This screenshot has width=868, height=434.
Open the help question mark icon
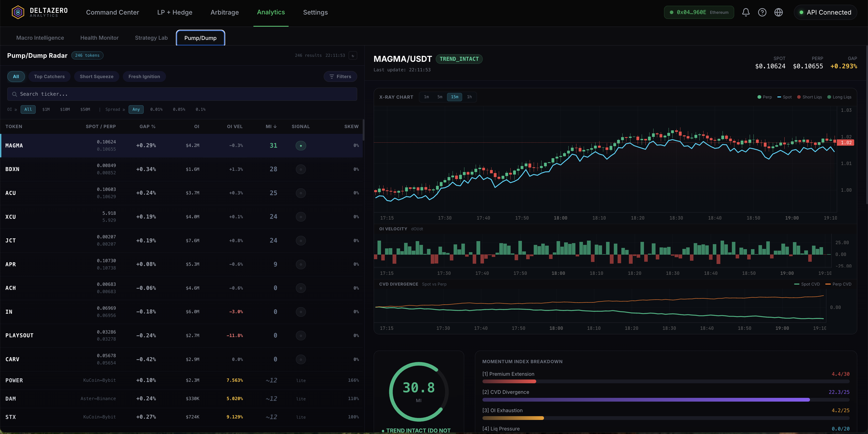[762, 13]
